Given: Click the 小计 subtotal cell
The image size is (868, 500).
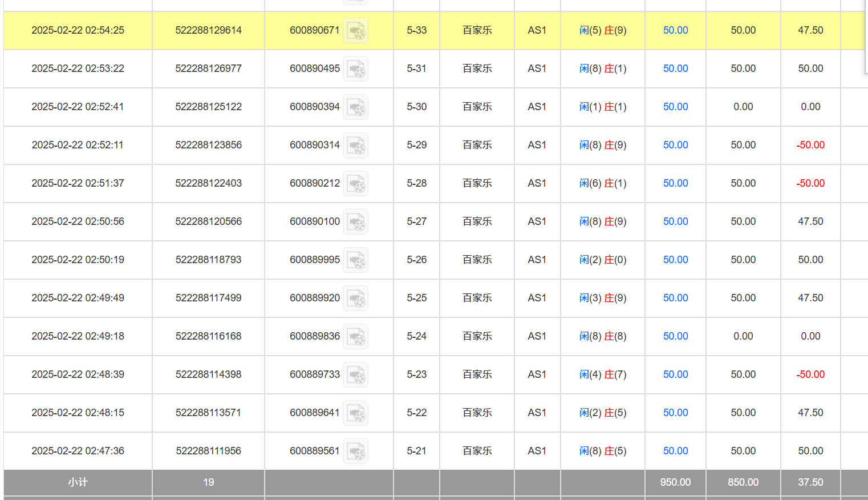Looking at the screenshot, I should [78, 482].
